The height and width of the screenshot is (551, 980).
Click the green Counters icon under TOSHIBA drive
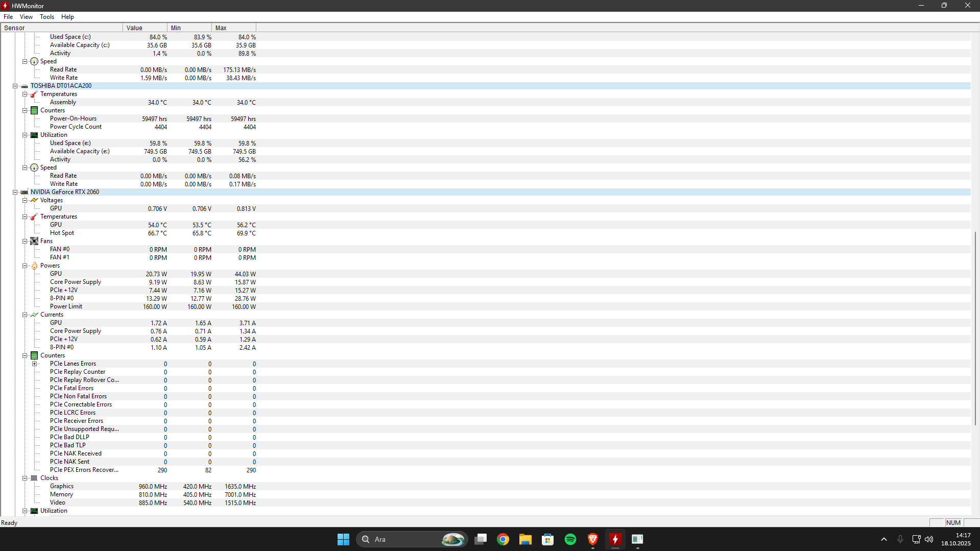tap(34, 110)
